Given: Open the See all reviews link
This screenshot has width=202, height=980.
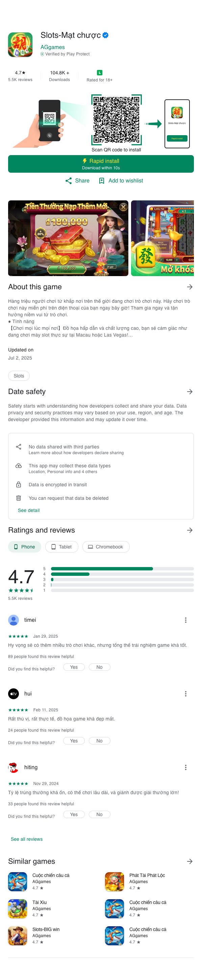Looking at the screenshot, I should click(x=27, y=839).
